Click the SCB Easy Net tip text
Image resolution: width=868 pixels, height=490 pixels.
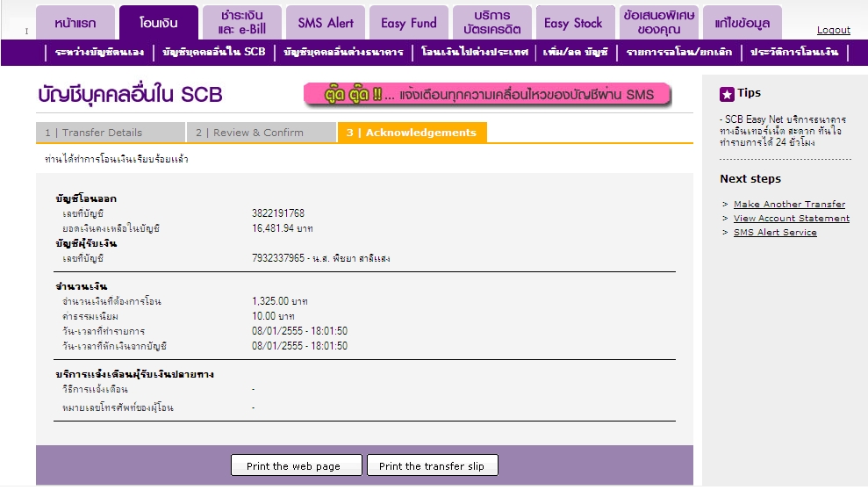(783, 131)
